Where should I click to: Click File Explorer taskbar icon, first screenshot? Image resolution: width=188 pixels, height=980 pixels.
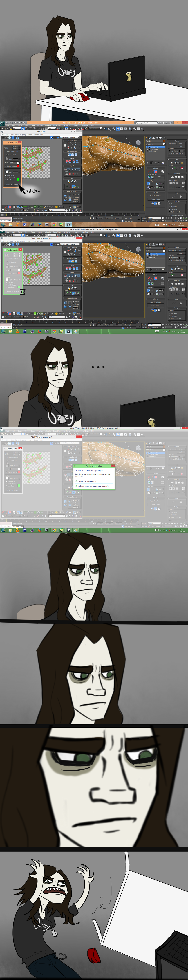(x=10, y=224)
